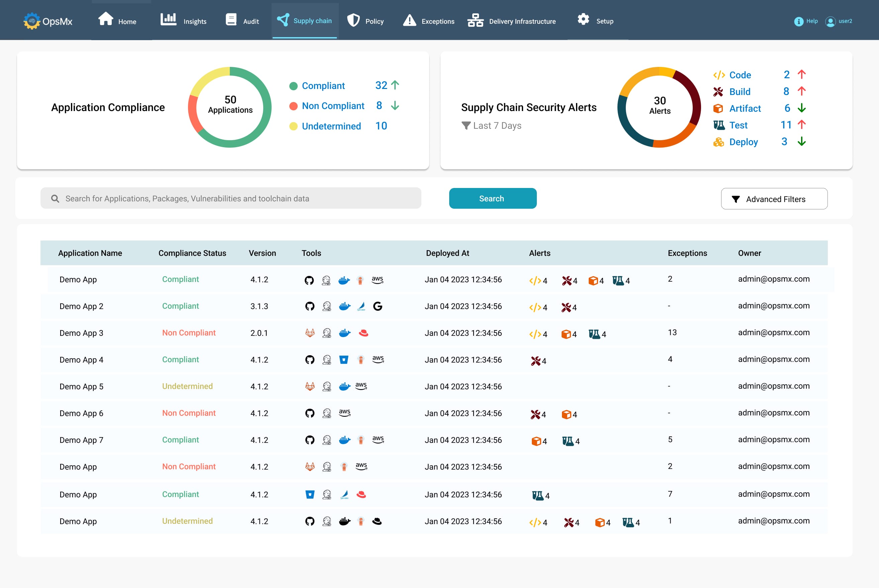Click the Build alerts category link
Viewport: 879px width, 588px height.
point(740,92)
